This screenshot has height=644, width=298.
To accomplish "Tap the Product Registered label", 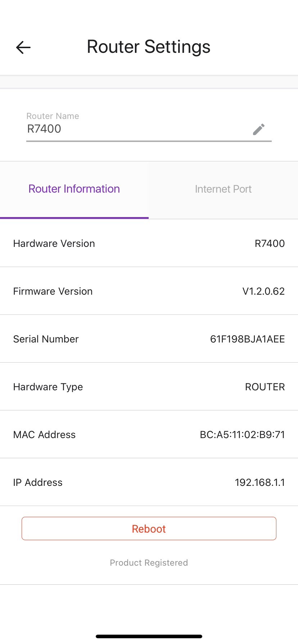I will pyautogui.click(x=149, y=562).
